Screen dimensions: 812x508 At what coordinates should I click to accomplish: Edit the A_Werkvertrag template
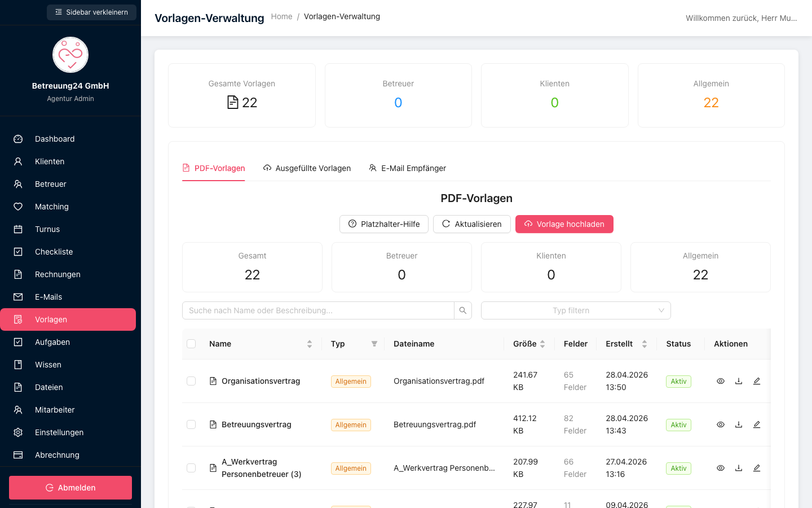coord(757,468)
